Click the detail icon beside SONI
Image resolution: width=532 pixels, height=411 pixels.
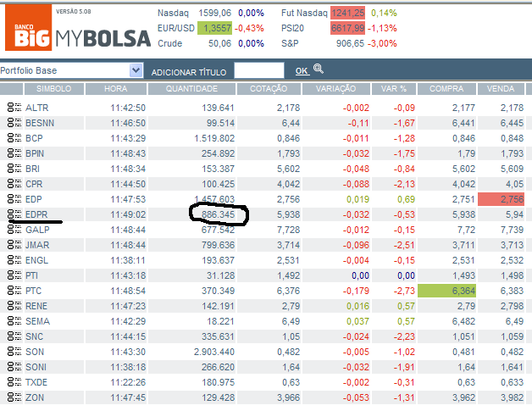[14, 367]
